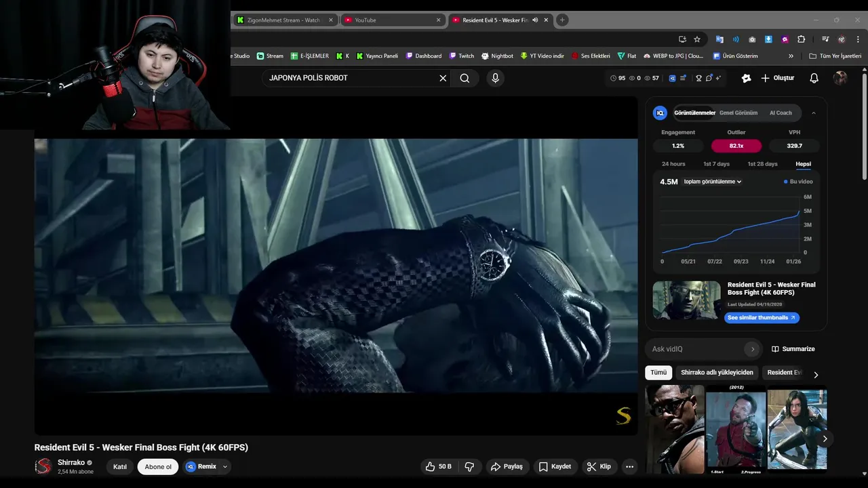The image size is (868, 488).
Task: Click the install app icon in address bar
Action: (682, 39)
